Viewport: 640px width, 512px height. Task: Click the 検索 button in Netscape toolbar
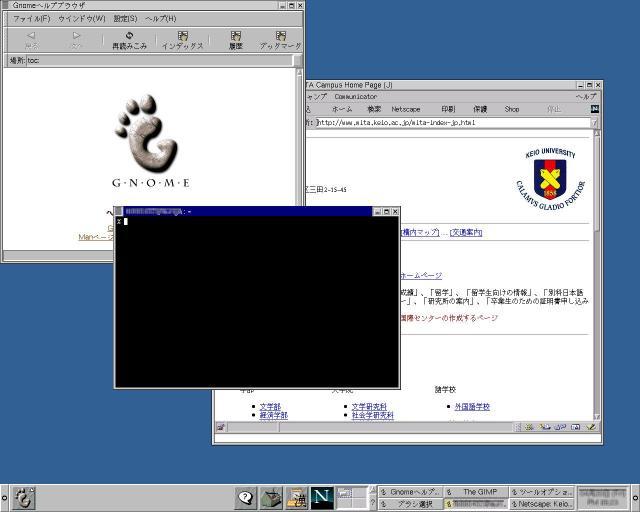click(x=374, y=109)
